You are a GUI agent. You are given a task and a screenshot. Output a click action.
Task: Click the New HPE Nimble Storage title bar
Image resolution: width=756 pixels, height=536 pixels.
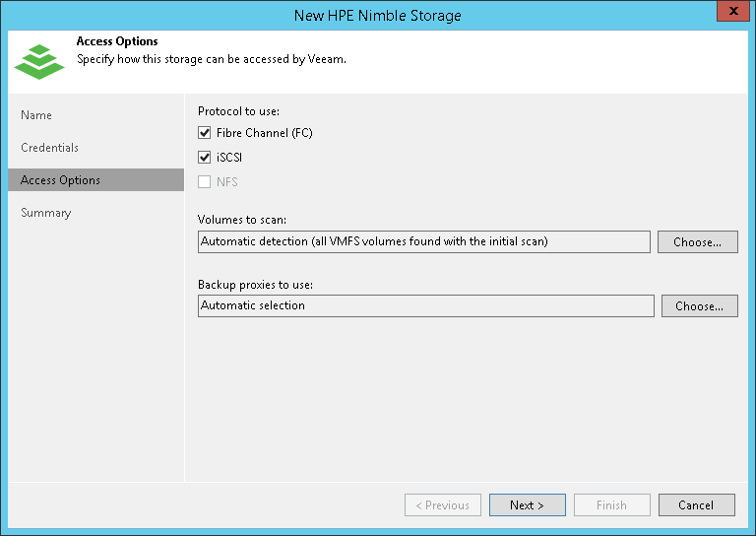click(x=377, y=15)
